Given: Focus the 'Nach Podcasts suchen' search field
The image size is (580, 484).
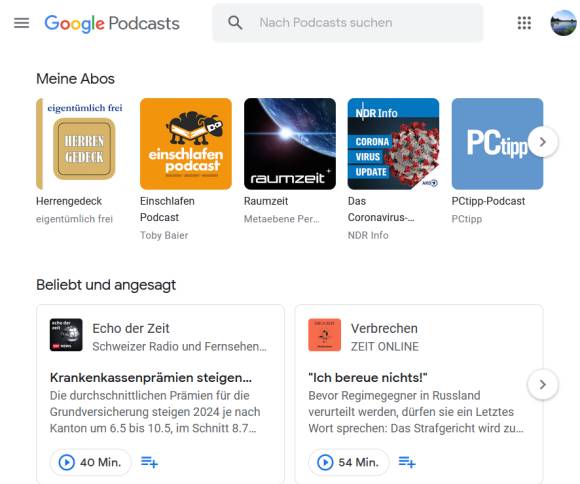Looking at the screenshot, I should coord(347,23).
